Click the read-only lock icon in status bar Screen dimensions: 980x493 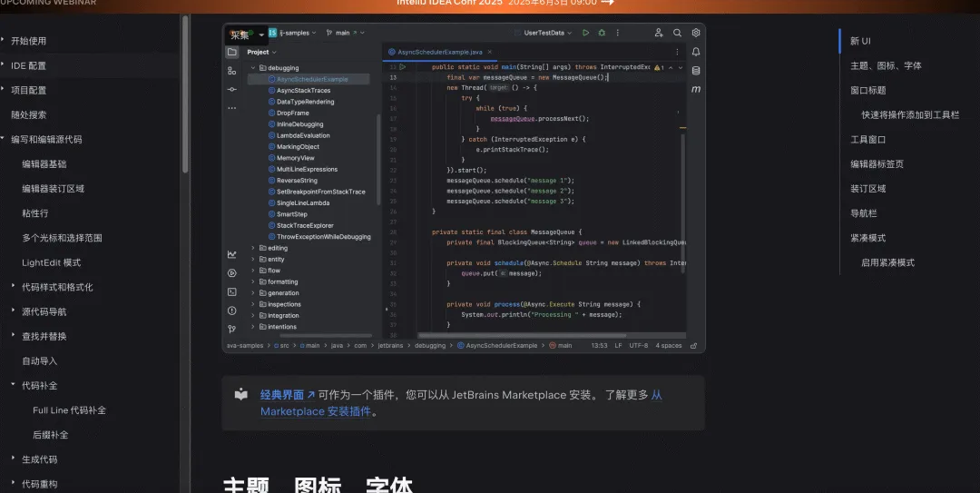coord(693,345)
